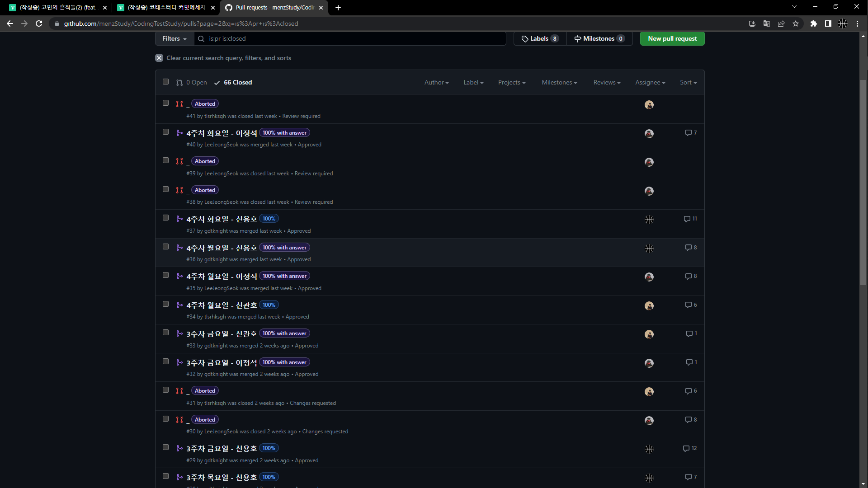Screen dimensions: 868x488
Task: Click assignee avatar on PR #41
Action: [649, 105]
